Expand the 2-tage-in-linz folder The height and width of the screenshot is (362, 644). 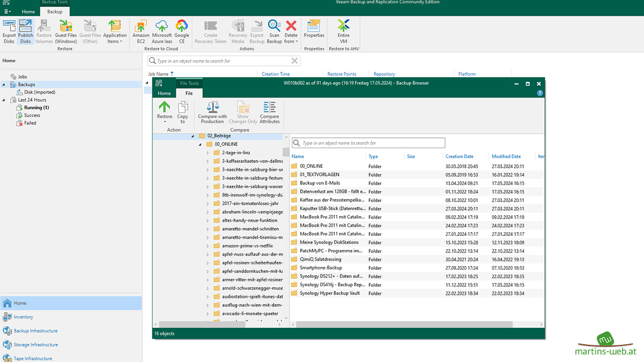tap(208, 153)
